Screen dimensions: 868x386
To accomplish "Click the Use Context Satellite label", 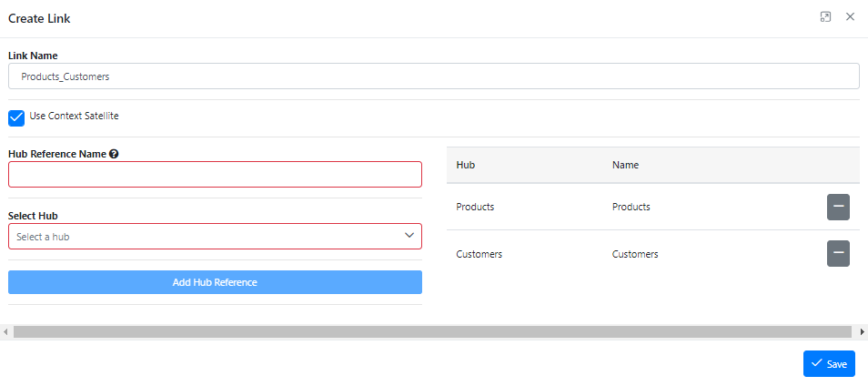I will (x=75, y=117).
